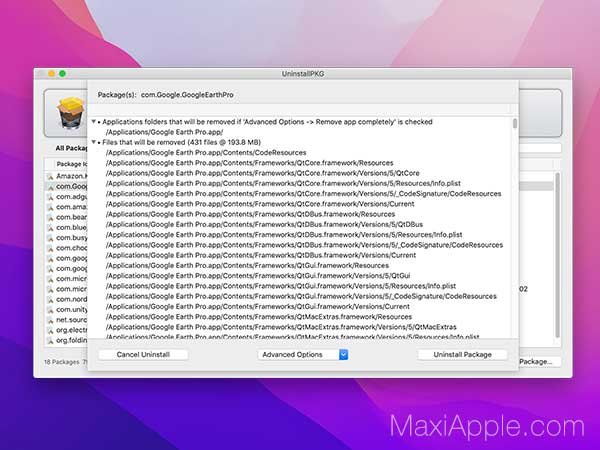Viewport: 600px width, 450px height.
Task: Click the package icon beside com.unity row
Action: (x=50, y=310)
